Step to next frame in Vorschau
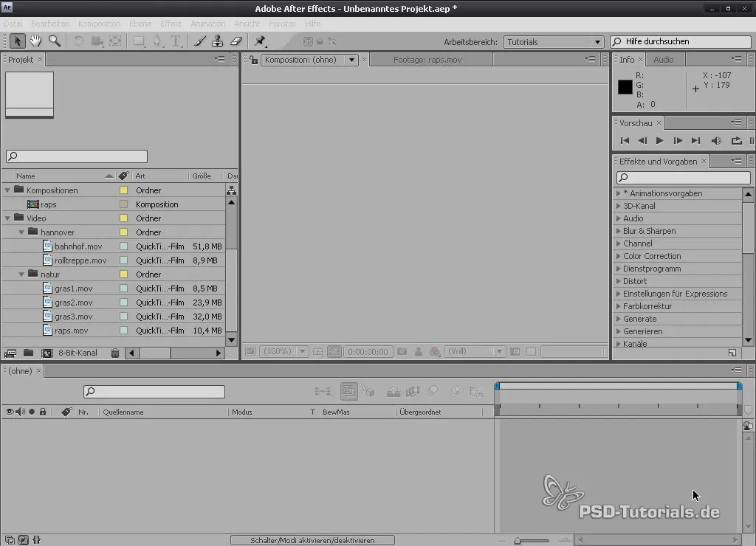Viewport: 756px width, 546px height. click(678, 141)
